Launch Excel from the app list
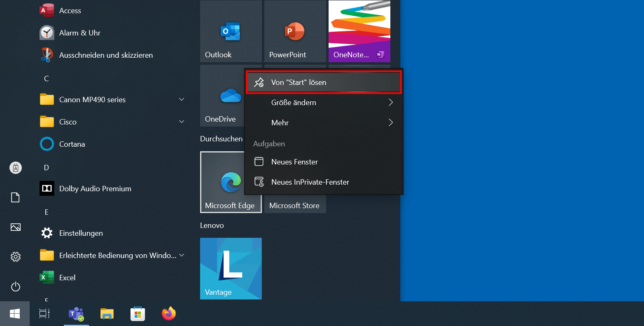Image resolution: width=644 pixels, height=326 pixels. 111,278
